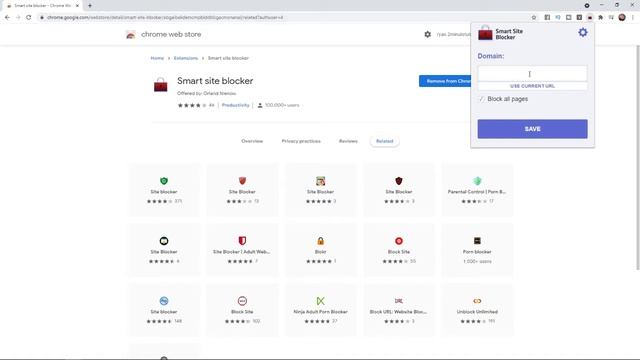The width and height of the screenshot is (640, 360).
Task: Open Site blocker card with green shield icon
Action: coord(164,181)
